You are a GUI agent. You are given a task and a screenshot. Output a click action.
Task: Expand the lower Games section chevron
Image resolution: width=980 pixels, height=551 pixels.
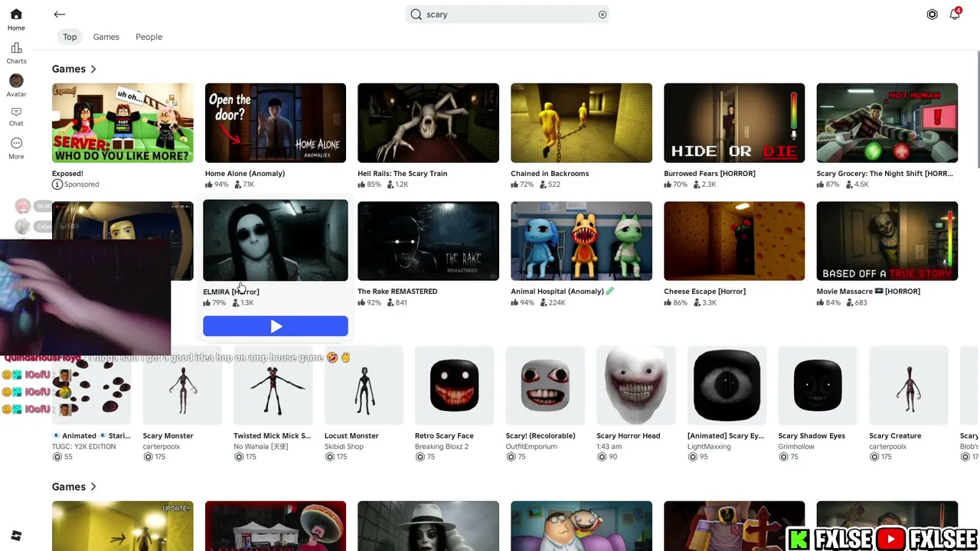(93, 487)
